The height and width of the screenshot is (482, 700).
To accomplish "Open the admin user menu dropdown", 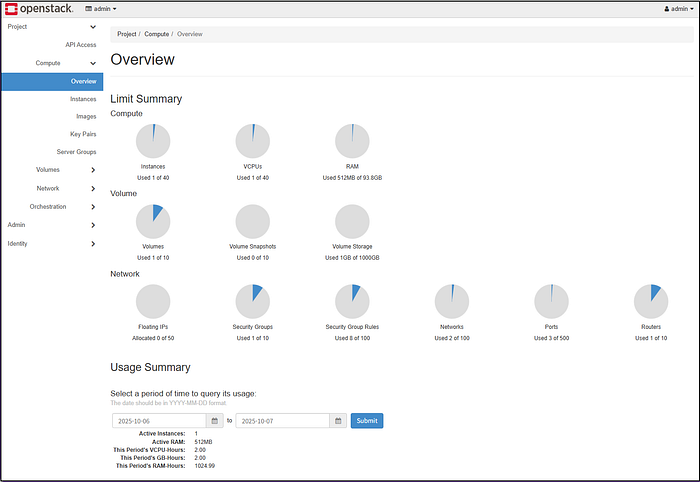I will click(679, 9).
